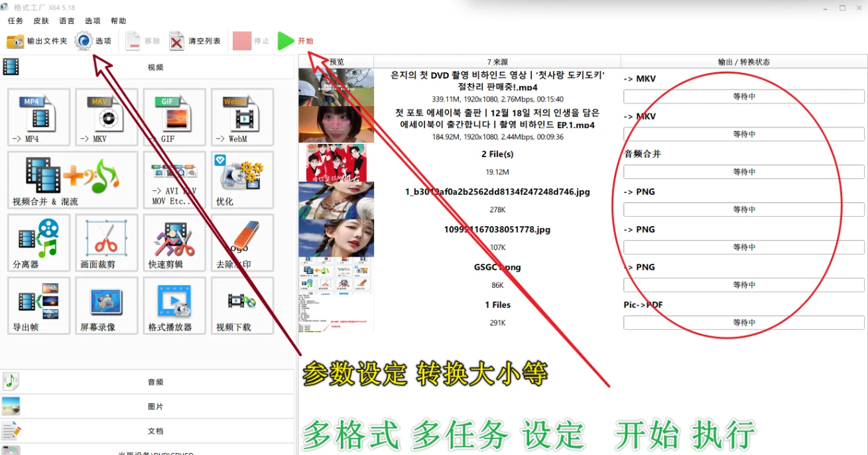The width and height of the screenshot is (868, 455).
Task: Expand the 光驱设备 DVD/CD category
Action: pyautogui.click(x=147, y=450)
